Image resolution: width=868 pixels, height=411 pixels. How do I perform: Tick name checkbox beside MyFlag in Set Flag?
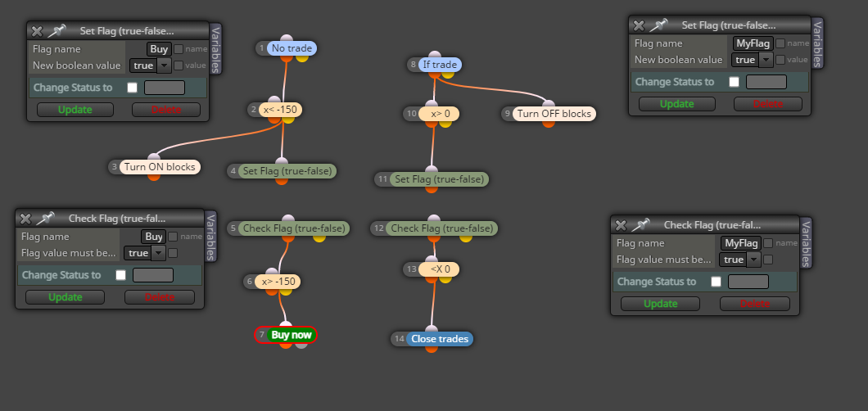click(x=780, y=43)
